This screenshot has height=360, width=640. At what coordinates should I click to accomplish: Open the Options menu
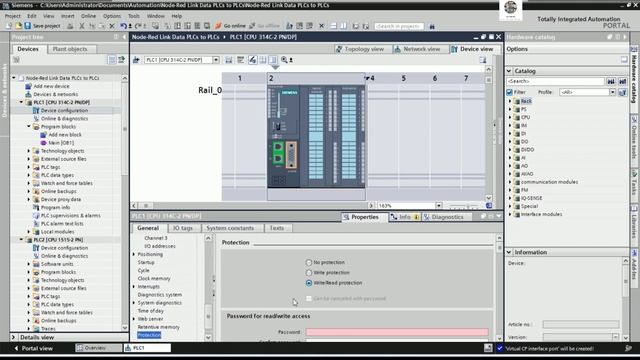(x=112, y=16)
